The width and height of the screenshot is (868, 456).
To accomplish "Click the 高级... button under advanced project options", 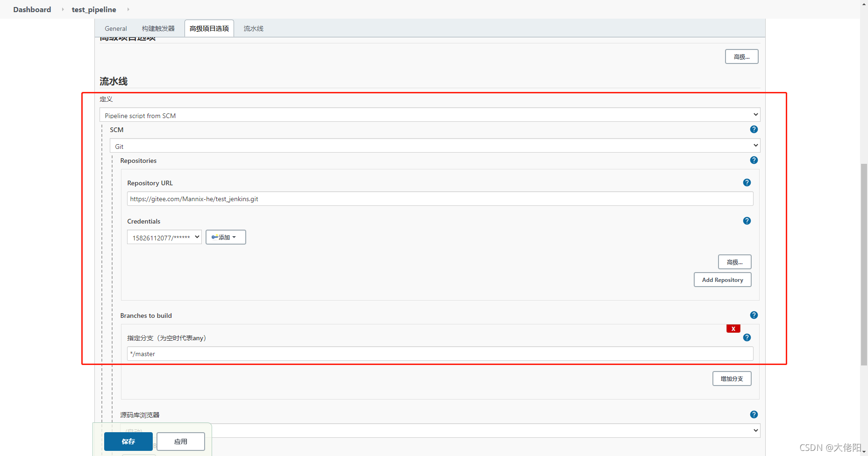I will coord(741,56).
